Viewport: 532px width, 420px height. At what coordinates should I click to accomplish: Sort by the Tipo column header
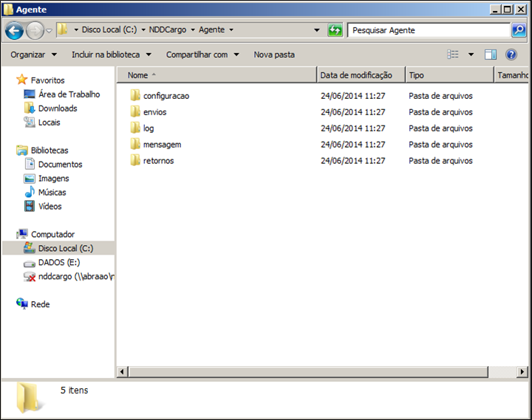[x=449, y=75]
